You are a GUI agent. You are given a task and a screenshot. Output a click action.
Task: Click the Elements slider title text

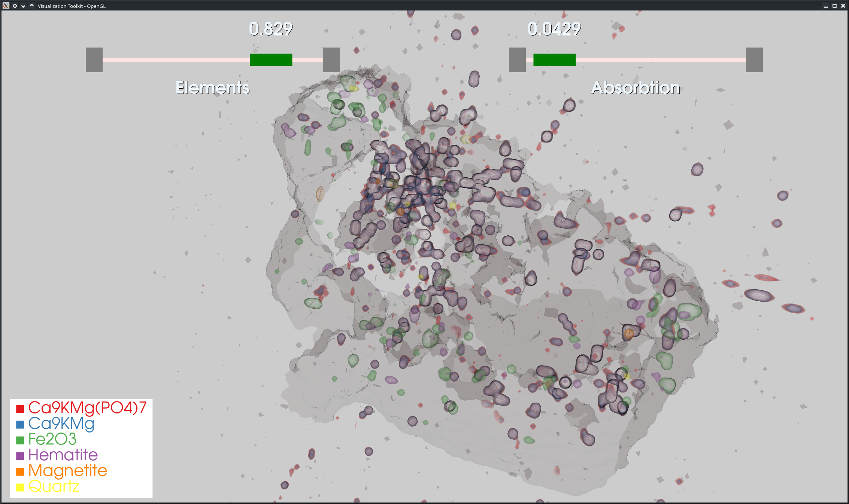point(213,88)
